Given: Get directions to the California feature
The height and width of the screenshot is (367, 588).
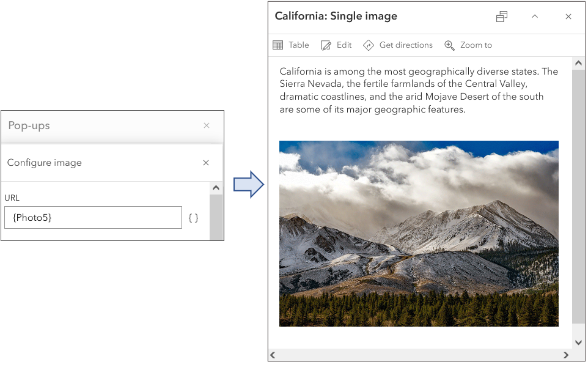Looking at the screenshot, I should (x=398, y=45).
